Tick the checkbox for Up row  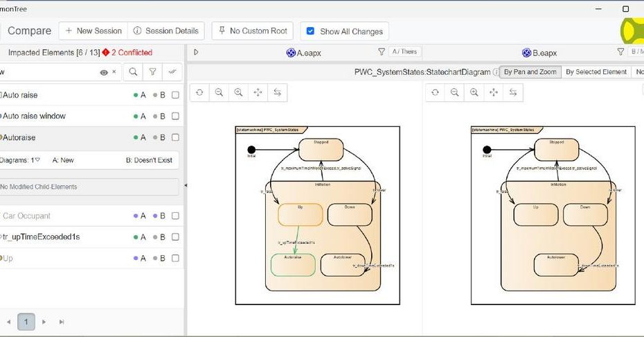click(175, 259)
